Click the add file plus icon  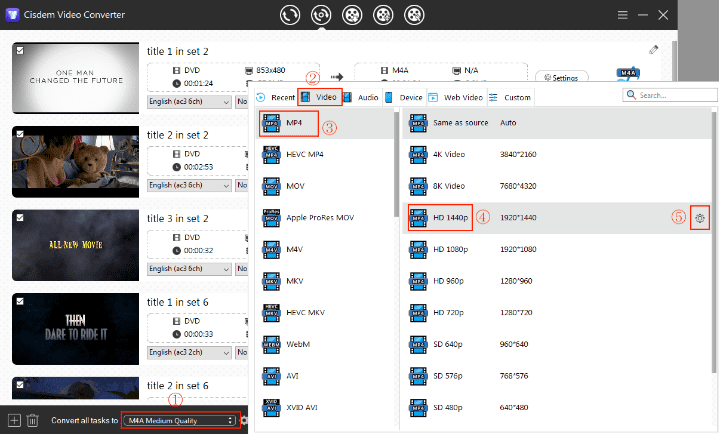14,420
